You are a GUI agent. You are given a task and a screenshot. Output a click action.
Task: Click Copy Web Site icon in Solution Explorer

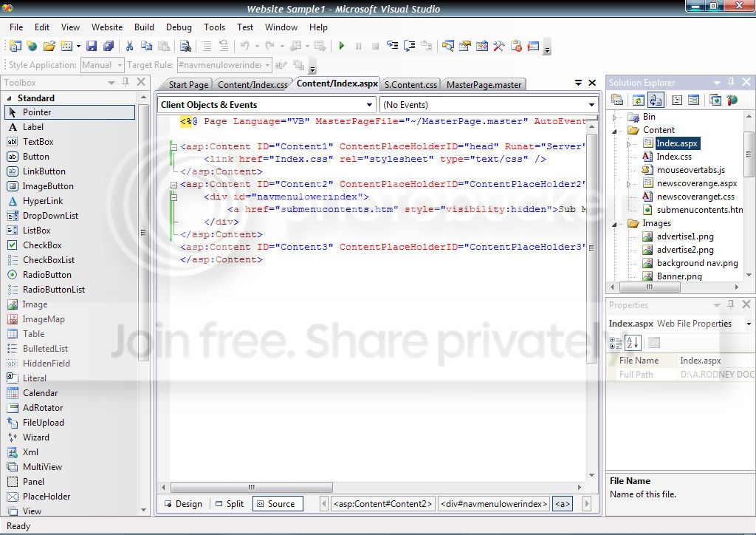(715, 100)
